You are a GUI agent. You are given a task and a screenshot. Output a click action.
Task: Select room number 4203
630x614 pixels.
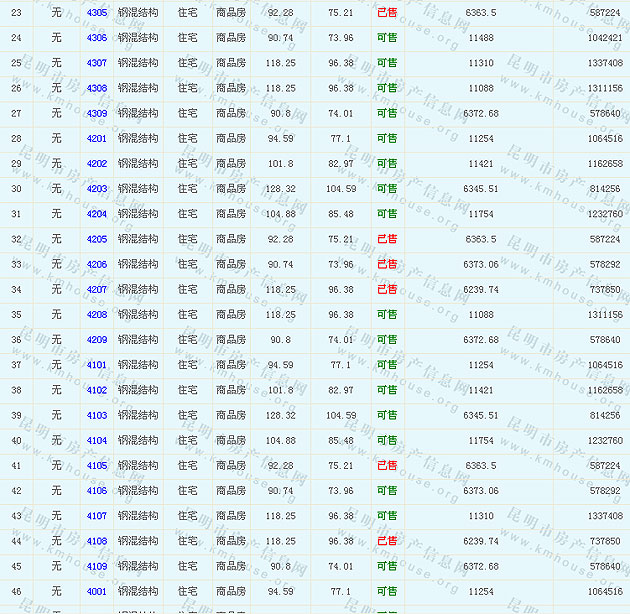click(x=97, y=189)
